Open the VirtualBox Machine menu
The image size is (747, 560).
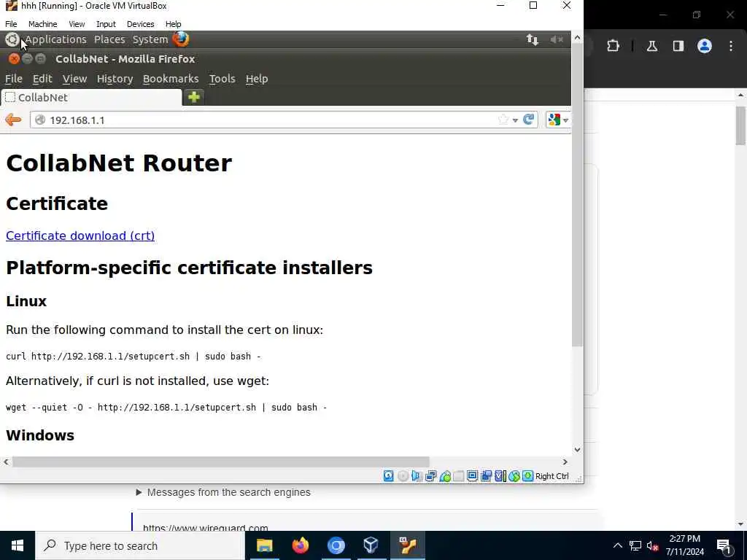click(x=43, y=24)
